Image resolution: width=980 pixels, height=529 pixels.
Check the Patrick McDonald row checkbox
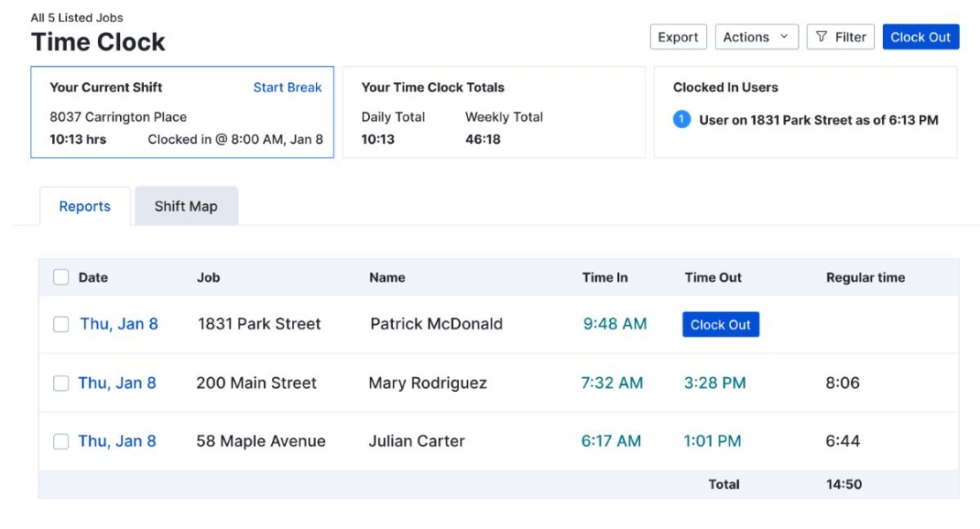pyautogui.click(x=61, y=324)
